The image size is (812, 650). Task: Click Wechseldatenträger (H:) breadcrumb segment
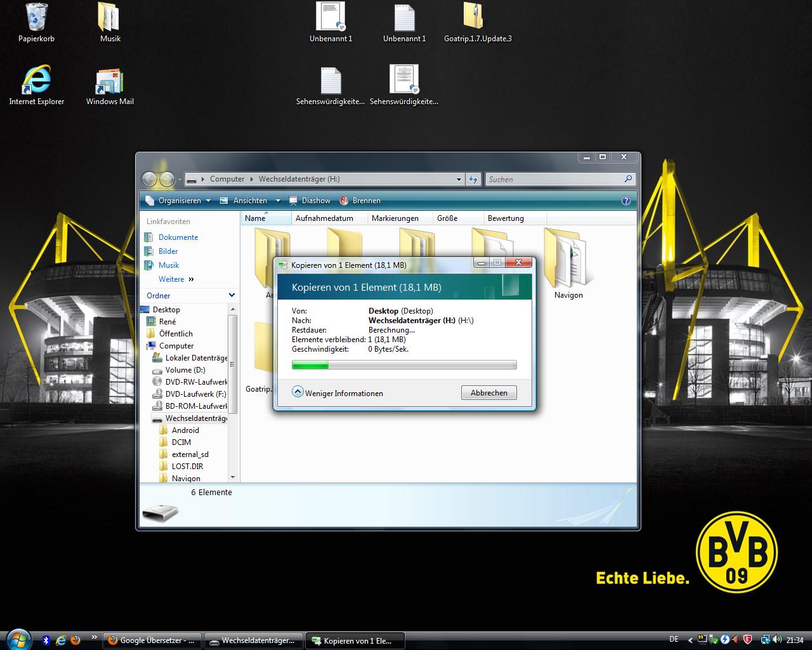299,179
